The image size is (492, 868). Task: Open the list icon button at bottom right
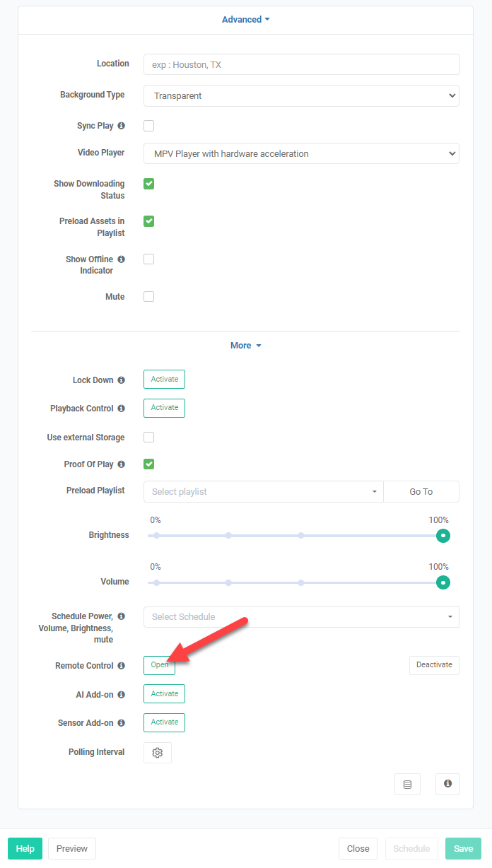[407, 784]
